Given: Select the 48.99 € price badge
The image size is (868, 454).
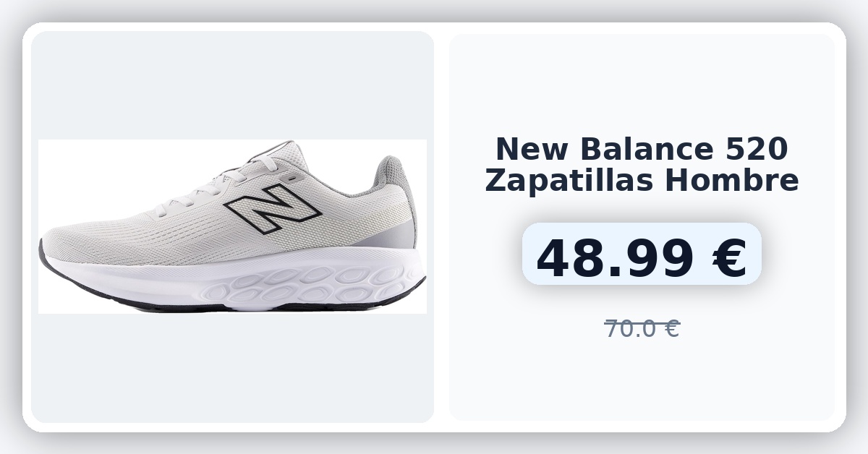Looking at the screenshot, I should (x=642, y=254).
